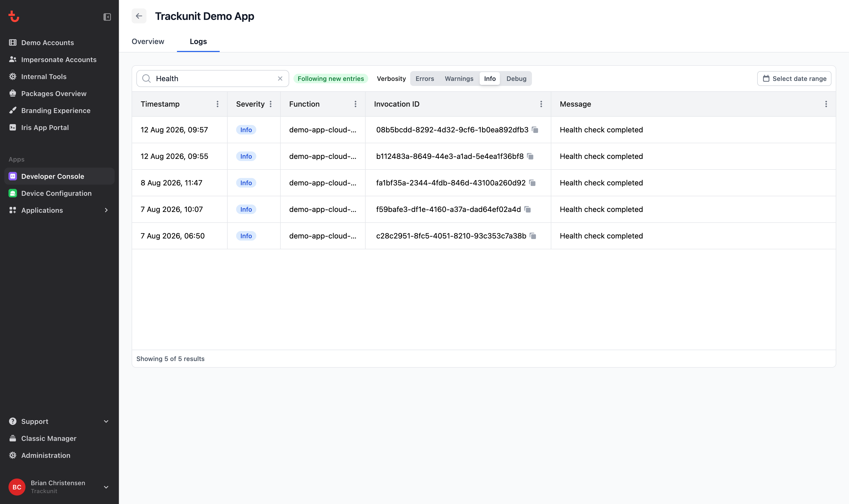Open Branding Experience page
849x504 pixels.
pos(59,110)
